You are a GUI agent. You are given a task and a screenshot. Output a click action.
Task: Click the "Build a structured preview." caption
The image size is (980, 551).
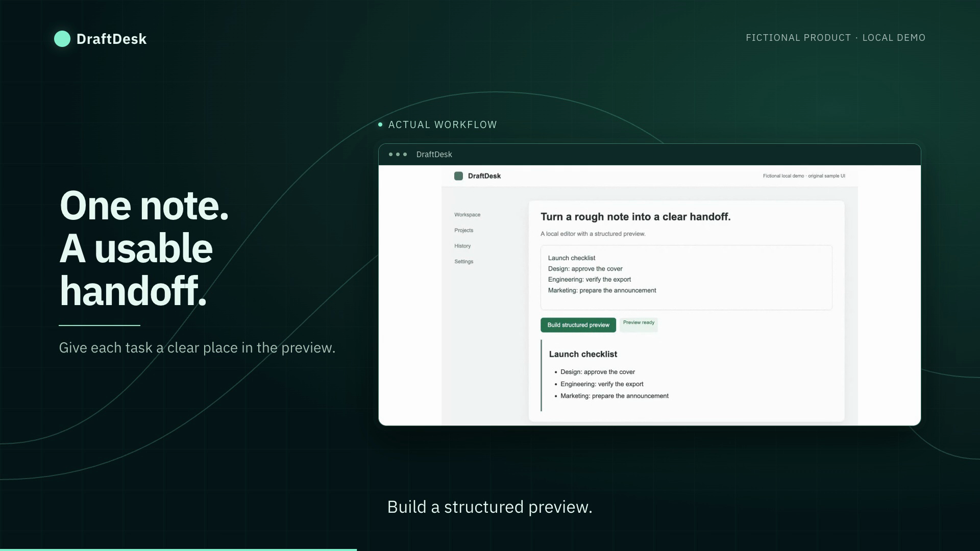489,507
